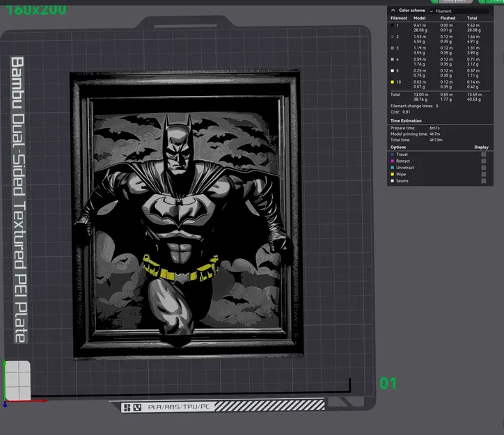Screen dimensions: 504x435
Task: Turn on the Wipe display checkbox
Action: pos(483,174)
